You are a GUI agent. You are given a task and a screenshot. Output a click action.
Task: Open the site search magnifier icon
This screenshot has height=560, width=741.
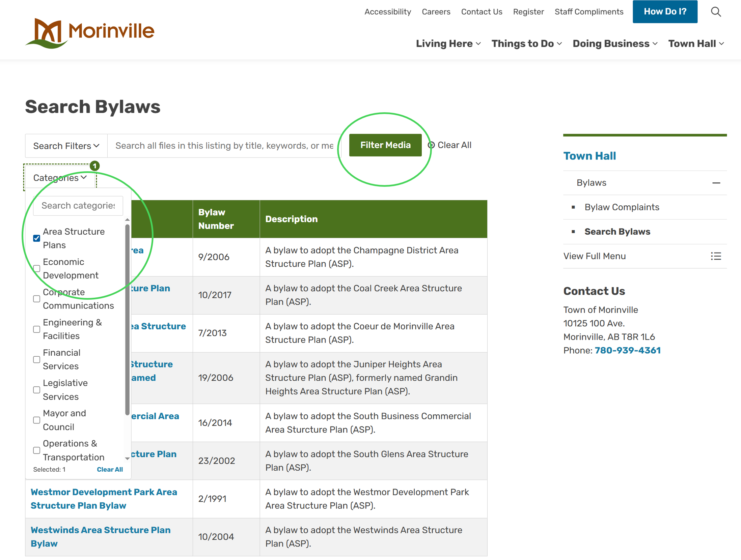(715, 12)
